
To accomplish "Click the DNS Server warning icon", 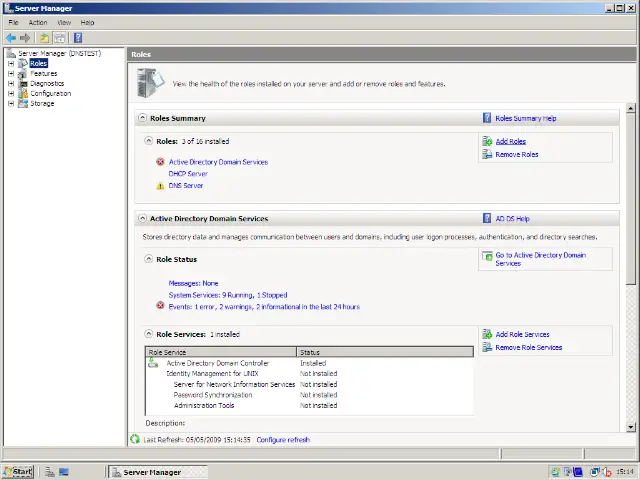I will click(x=160, y=186).
